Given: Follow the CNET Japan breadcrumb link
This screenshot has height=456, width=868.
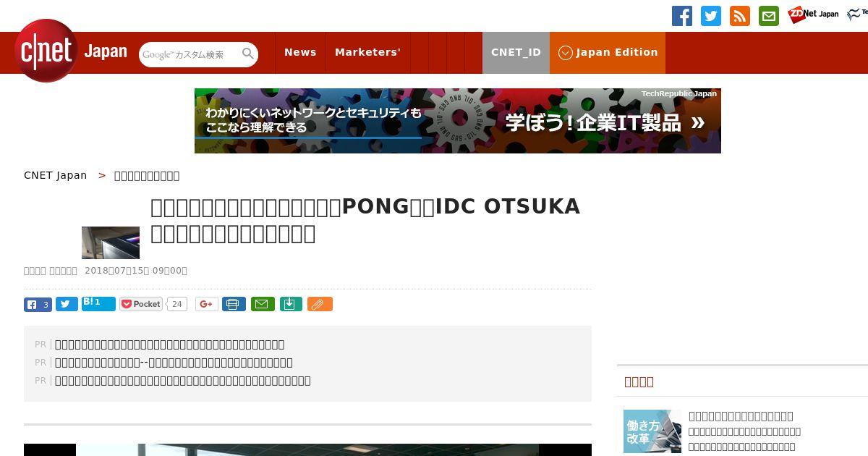Looking at the screenshot, I should pyautogui.click(x=55, y=175).
